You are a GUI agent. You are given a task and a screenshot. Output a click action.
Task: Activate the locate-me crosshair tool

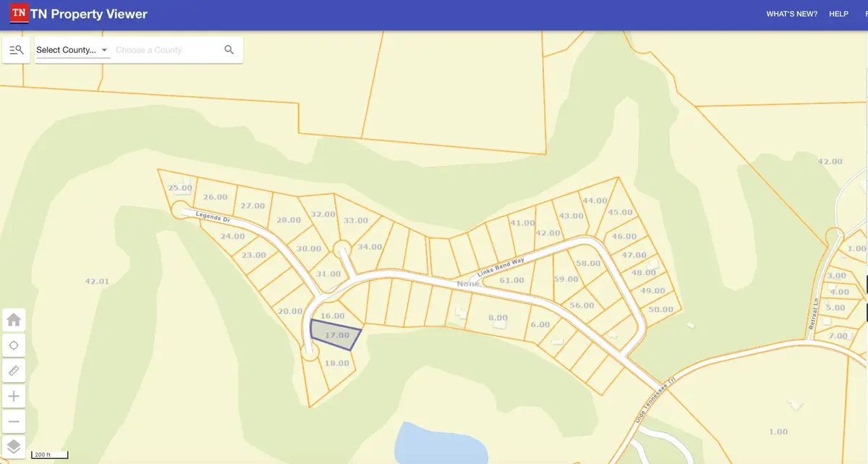click(14, 345)
